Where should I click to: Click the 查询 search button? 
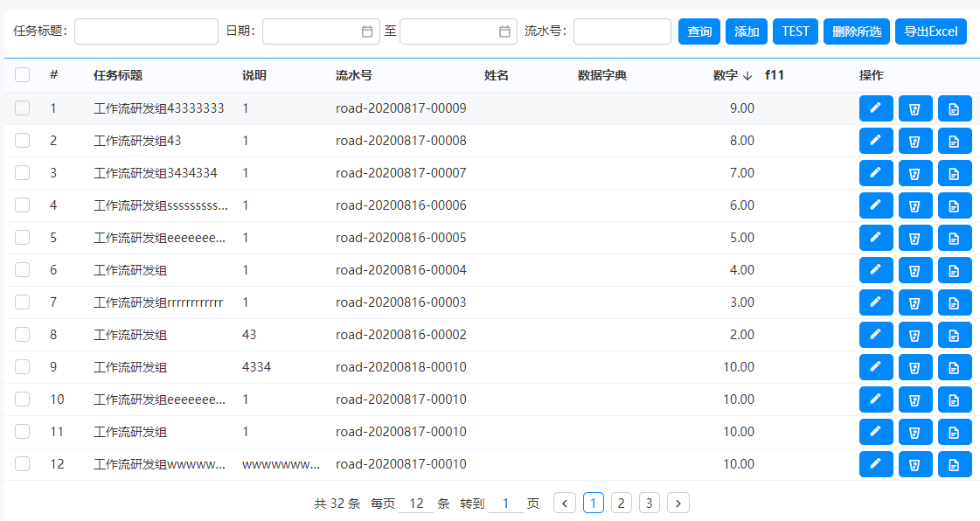pos(699,31)
